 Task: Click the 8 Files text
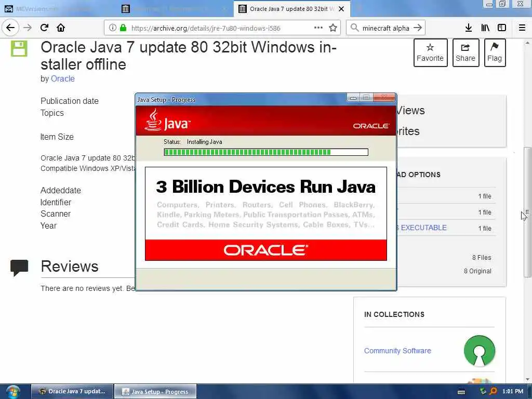point(482,258)
